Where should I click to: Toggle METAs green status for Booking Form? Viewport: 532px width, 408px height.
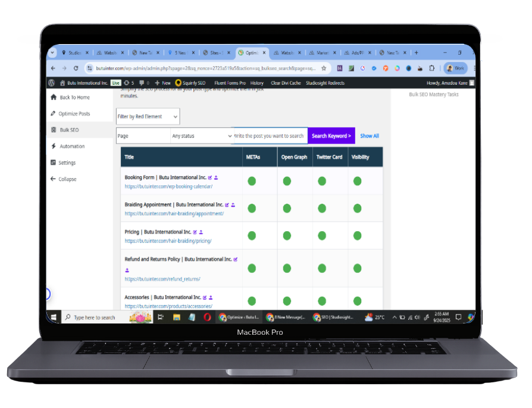click(x=252, y=181)
